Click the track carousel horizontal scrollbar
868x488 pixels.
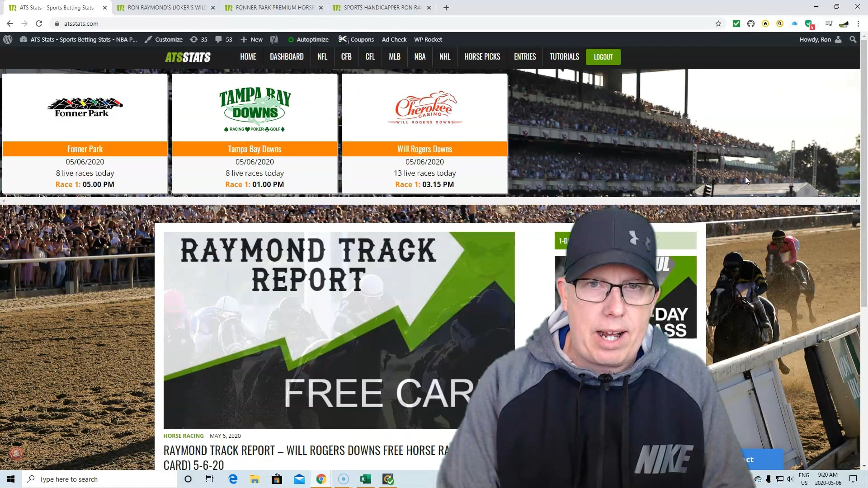(x=430, y=201)
